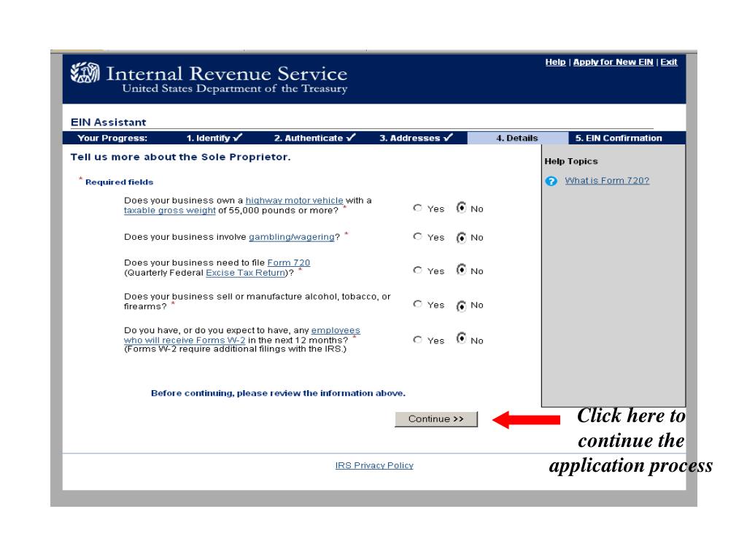Open the Help link in header

coord(555,63)
